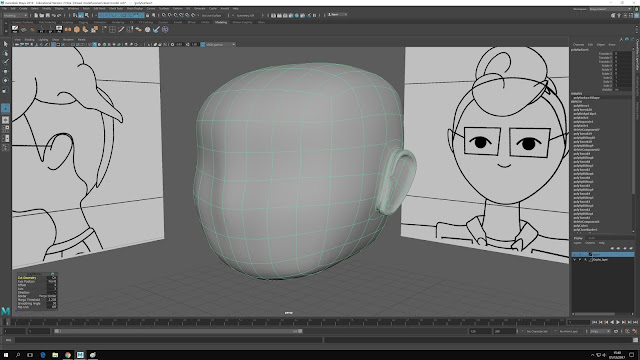640x360 pixels.
Task: Switch to single pane viewport layout
Action: 5,120
